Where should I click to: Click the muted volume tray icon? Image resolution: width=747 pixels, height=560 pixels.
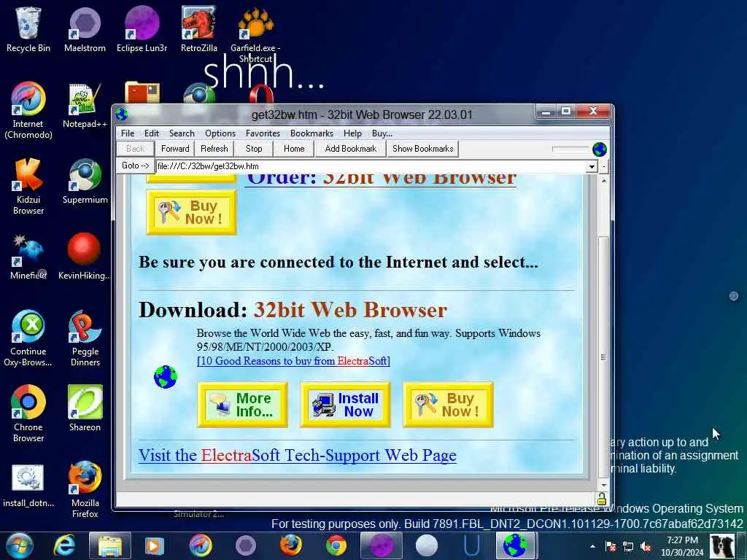(646, 547)
